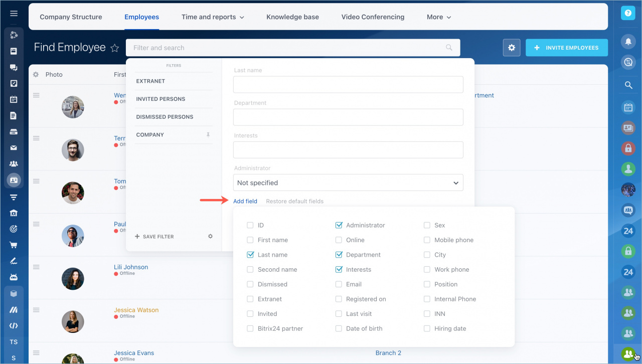Expand the Time and reports menu
Image resolution: width=642 pixels, height=364 pixels.
point(213,17)
